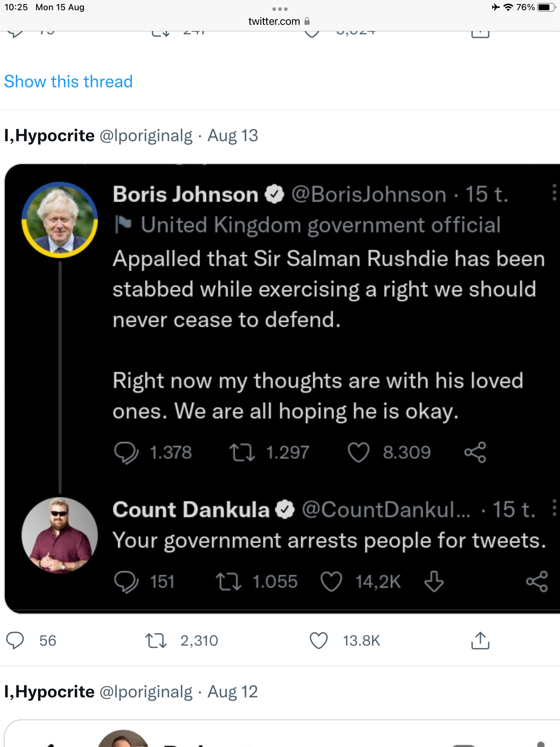
Task: Tap the battery indicator in status bar
Action: (546, 7)
